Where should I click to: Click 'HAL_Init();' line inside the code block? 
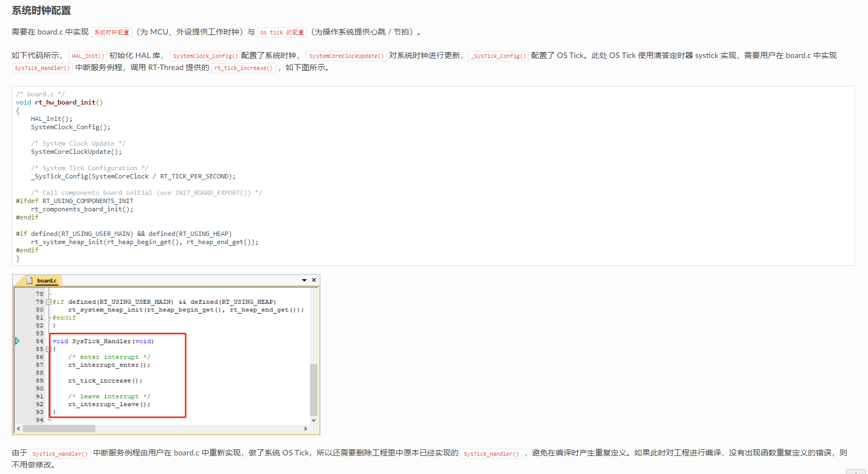click(x=51, y=119)
